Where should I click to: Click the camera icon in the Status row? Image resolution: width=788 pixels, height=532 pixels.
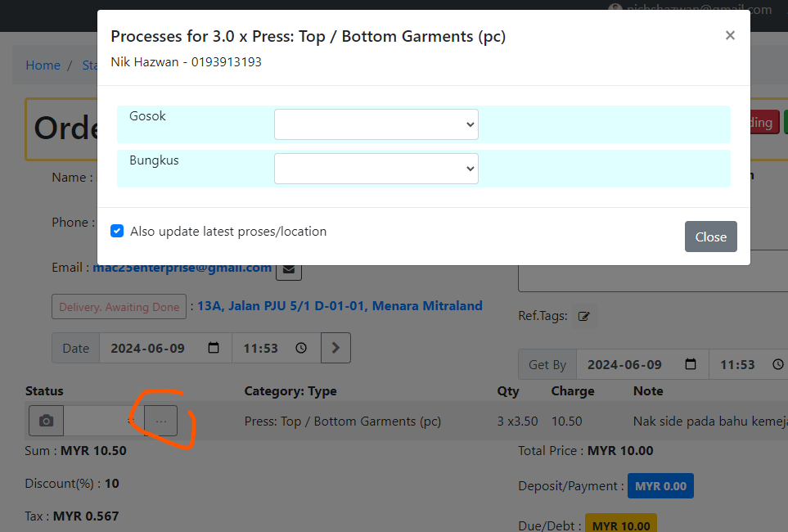click(x=45, y=421)
